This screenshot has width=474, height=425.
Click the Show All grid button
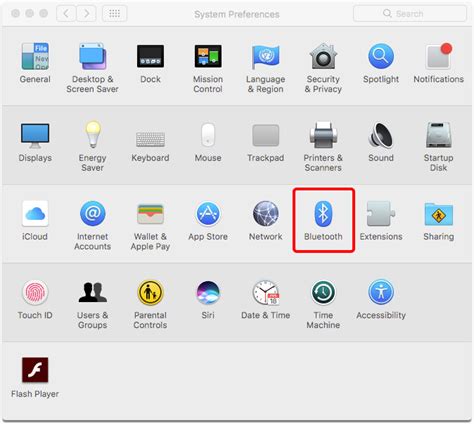[x=114, y=14]
